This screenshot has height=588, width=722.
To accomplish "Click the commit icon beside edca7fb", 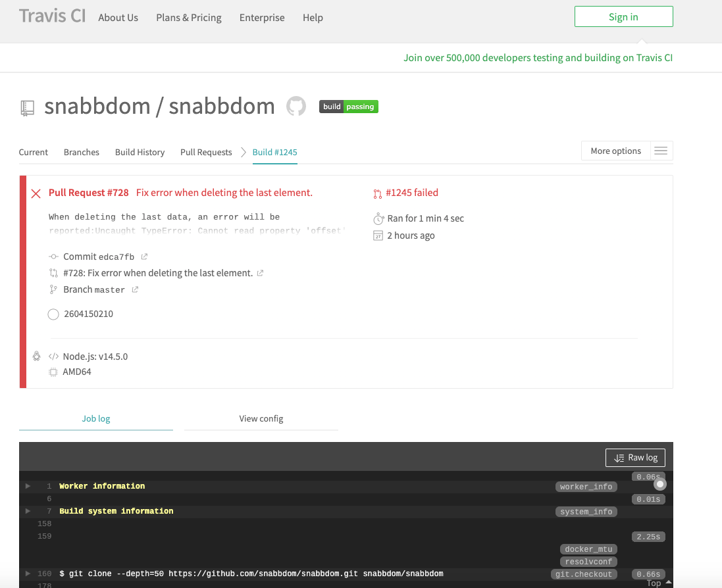I will (x=53, y=257).
